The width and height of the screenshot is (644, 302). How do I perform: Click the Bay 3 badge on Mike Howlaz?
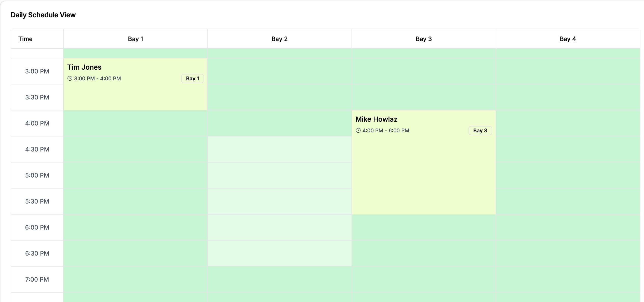pos(480,131)
